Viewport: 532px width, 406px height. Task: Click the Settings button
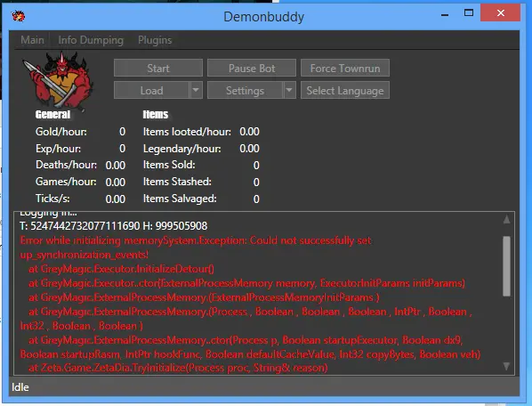pos(245,90)
